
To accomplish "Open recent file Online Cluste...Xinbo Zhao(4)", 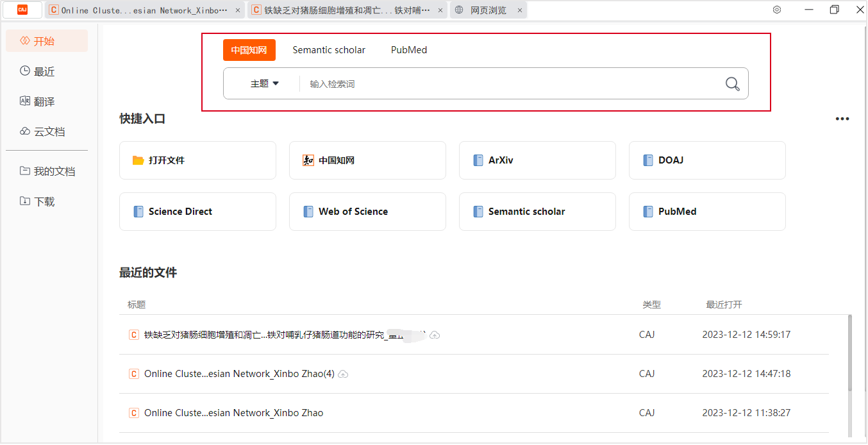I will point(474,374).
